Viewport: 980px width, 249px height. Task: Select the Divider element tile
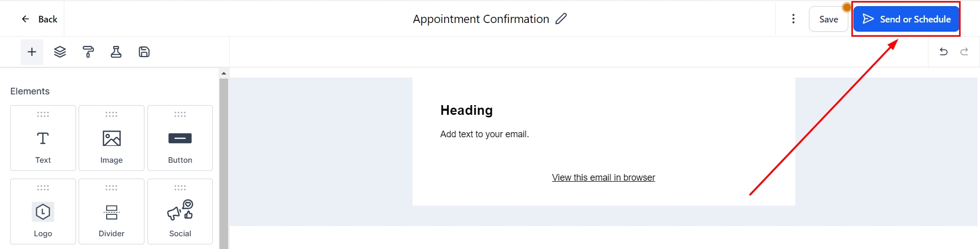pyautogui.click(x=111, y=211)
